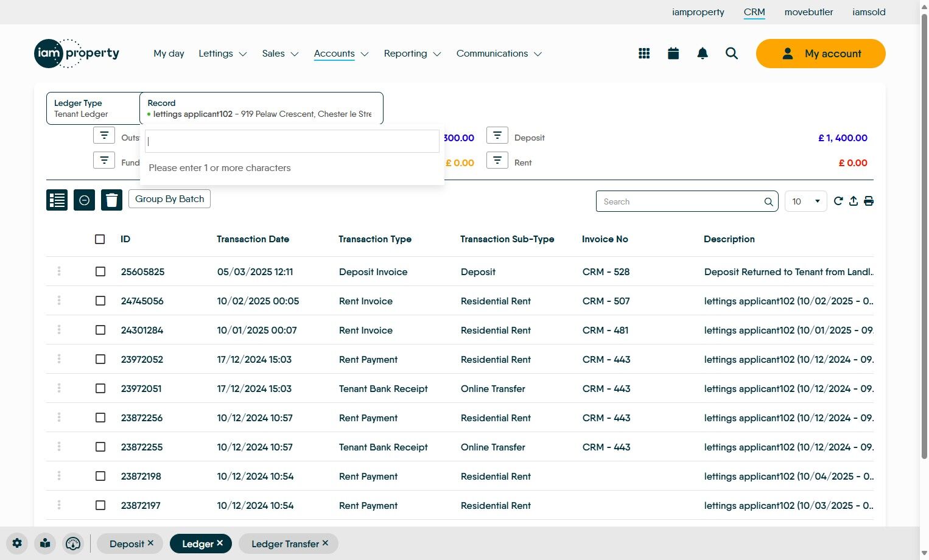Close the Deposit tab
This screenshot has width=929, height=560.
coord(150,543)
